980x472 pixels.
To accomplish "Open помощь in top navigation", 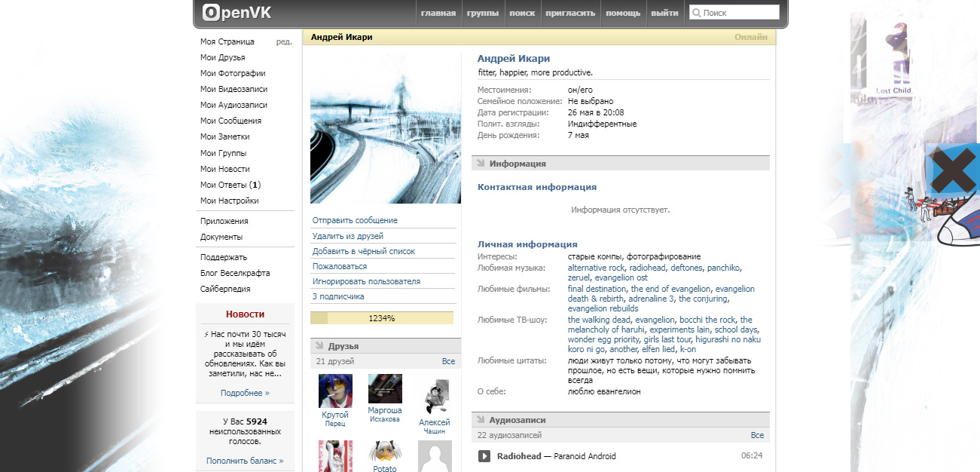I will [623, 13].
